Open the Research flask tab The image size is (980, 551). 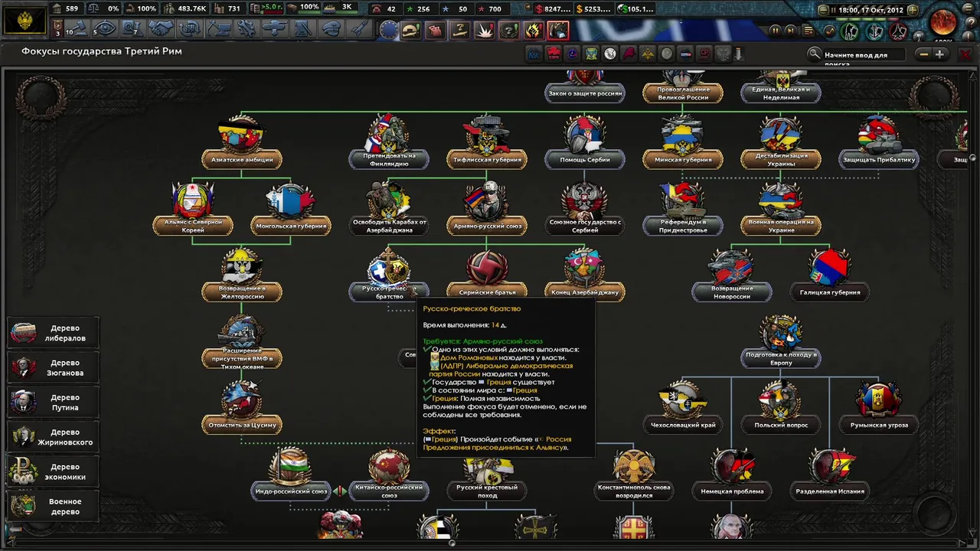coord(133,29)
